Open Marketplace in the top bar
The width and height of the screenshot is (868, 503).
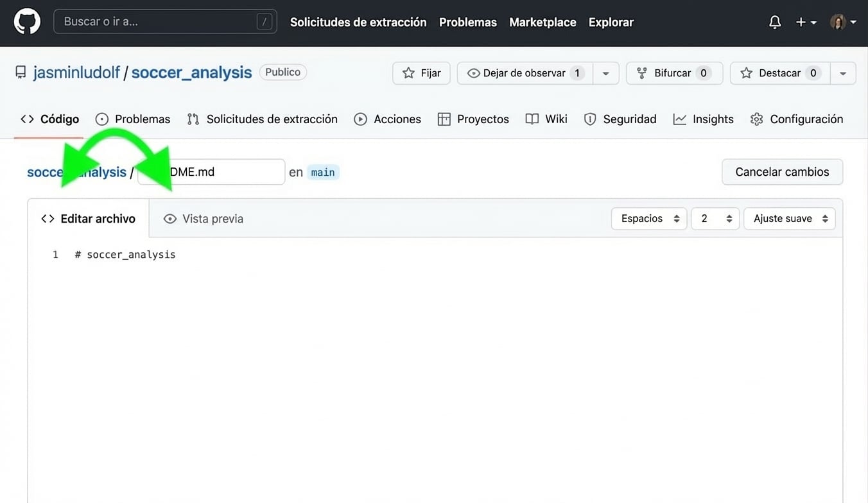click(x=542, y=22)
